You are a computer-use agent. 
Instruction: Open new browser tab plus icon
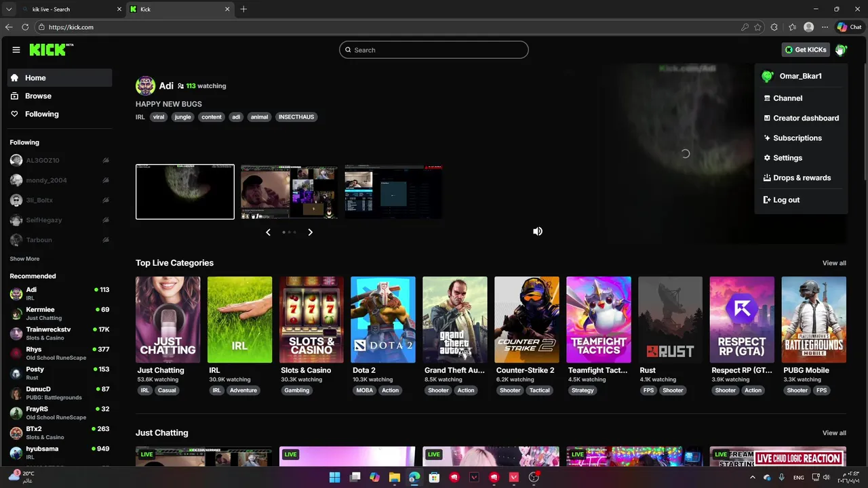click(x=243, y=9)
